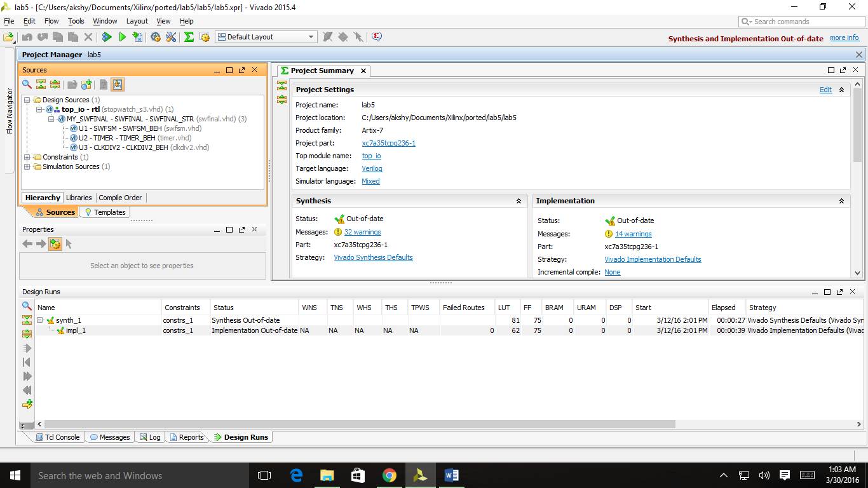Expand the Simulation Sources tree node

pos(27,166)
